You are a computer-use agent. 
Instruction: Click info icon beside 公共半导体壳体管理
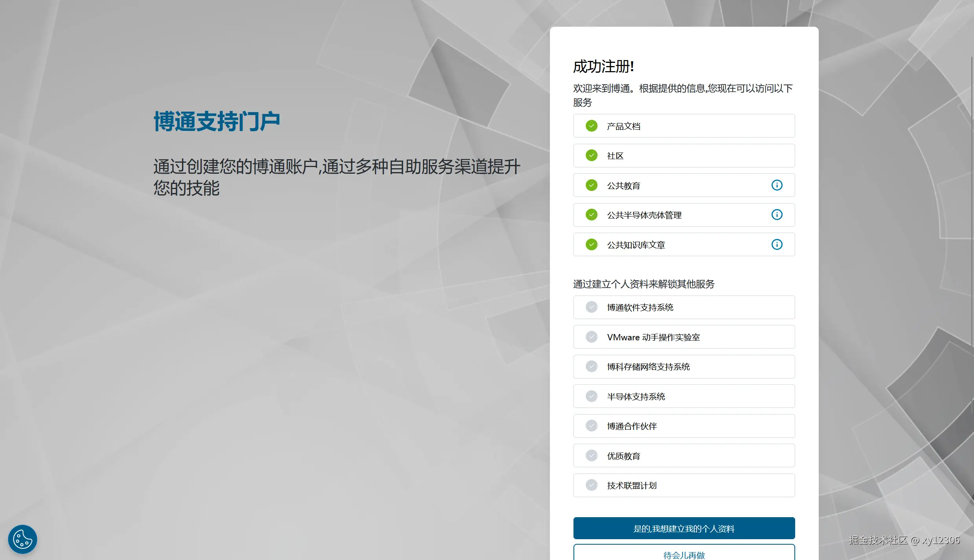tap(777, 215)
